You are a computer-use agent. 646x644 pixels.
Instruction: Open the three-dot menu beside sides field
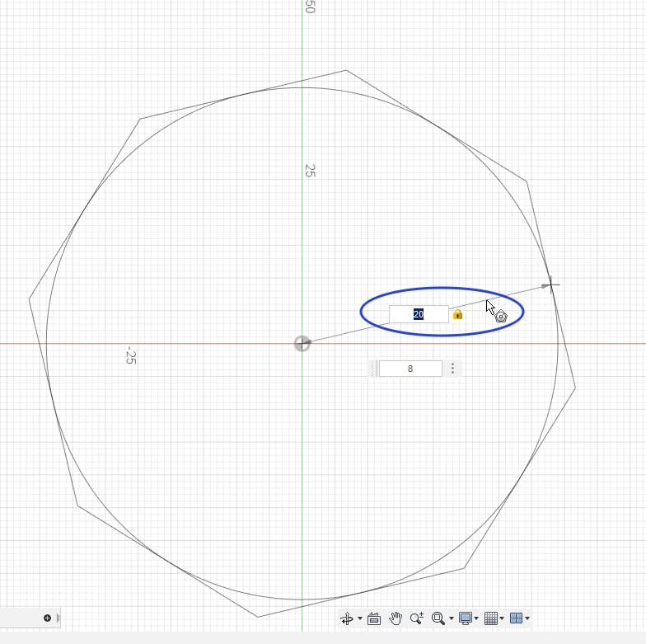point(453,368)
